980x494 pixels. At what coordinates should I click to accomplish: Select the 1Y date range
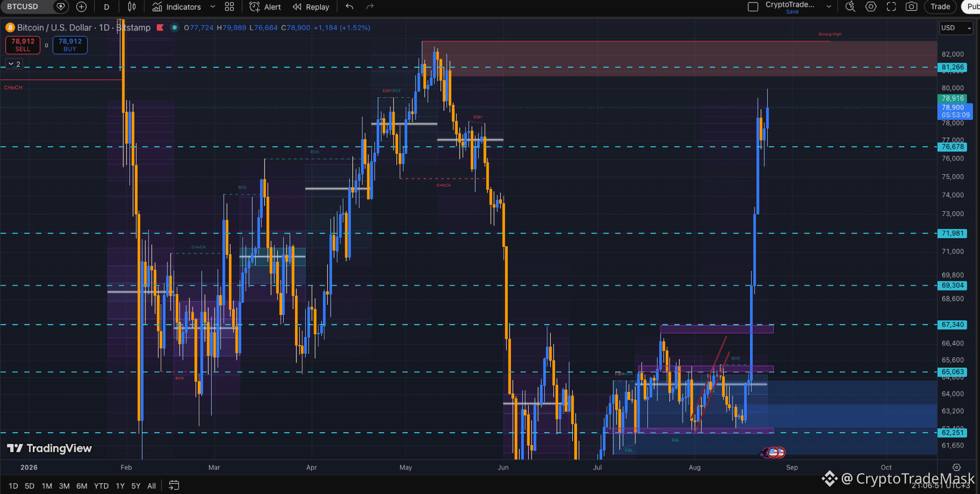pyautogui.click(x=120, y=486)
